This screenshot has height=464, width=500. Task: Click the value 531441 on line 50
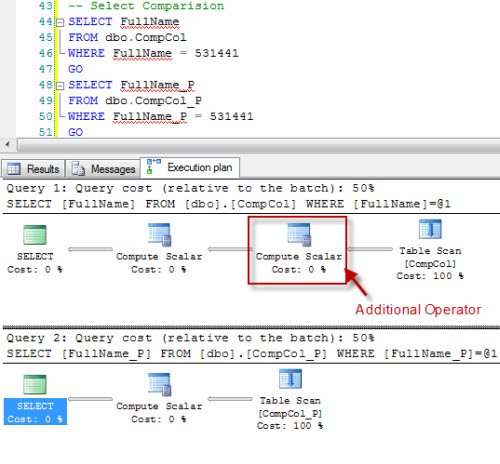231,116
